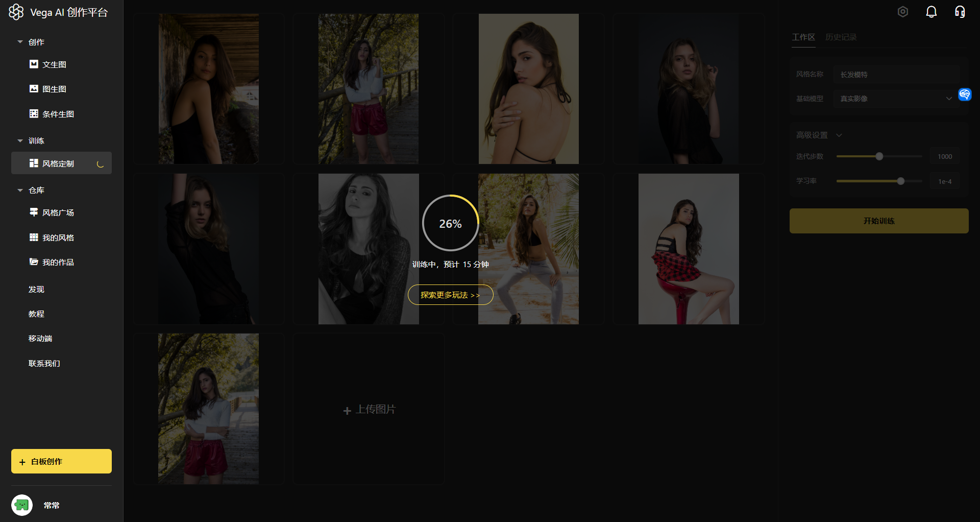Open 文生图 text-to-image tool
The image size is (980, 522).
point(48,64)
